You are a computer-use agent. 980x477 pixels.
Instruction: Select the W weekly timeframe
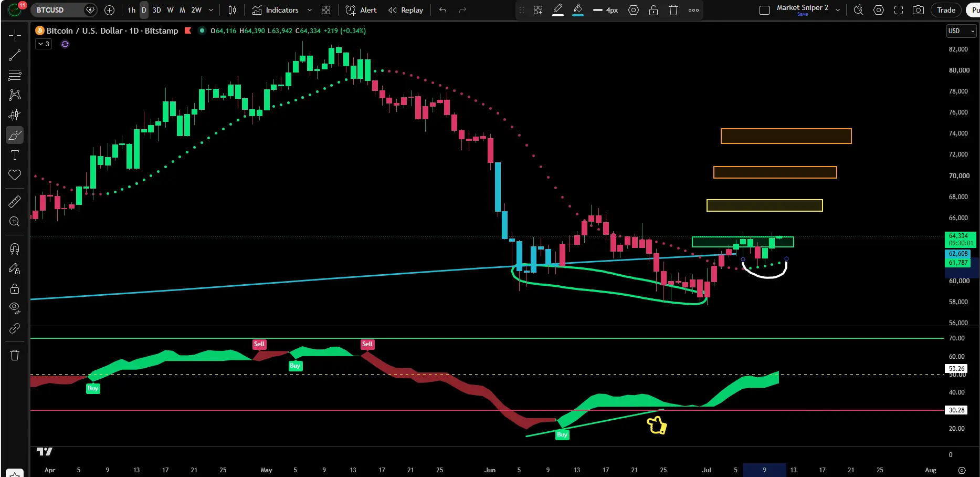pos(170,10)
